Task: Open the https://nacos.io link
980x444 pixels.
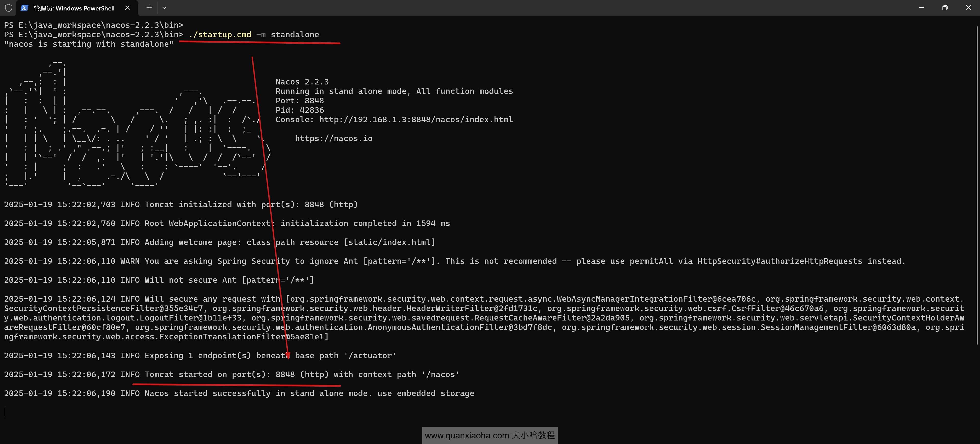Action: point(334,139)
